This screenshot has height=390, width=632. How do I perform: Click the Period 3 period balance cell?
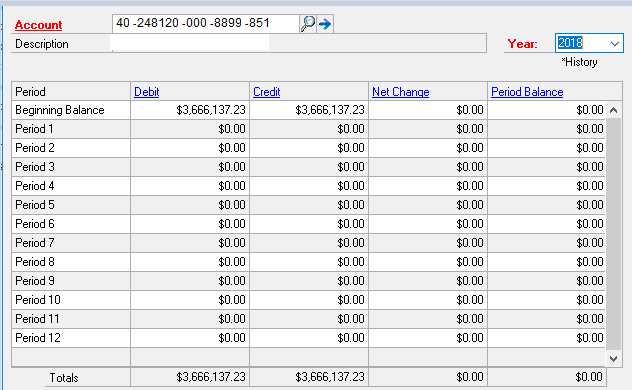pyautogui.click(x=547, y=167)
